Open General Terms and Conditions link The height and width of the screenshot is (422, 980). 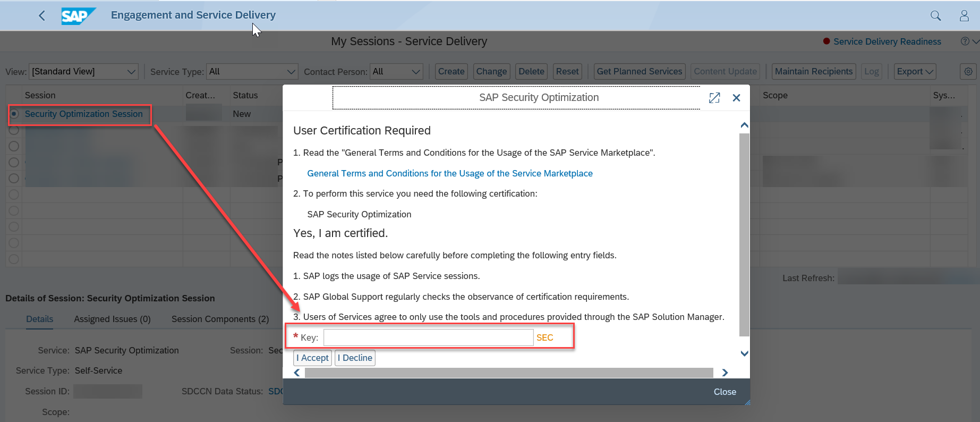click(450, 173)
